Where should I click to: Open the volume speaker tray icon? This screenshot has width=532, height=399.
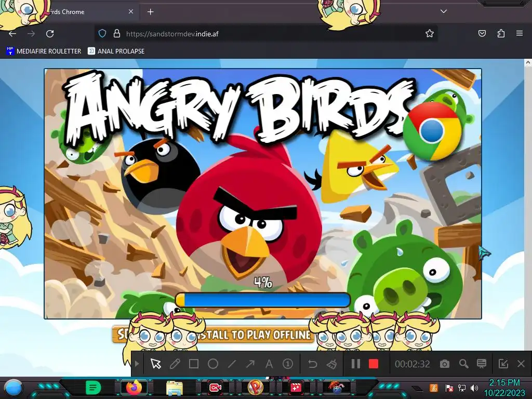coord(474,388)
